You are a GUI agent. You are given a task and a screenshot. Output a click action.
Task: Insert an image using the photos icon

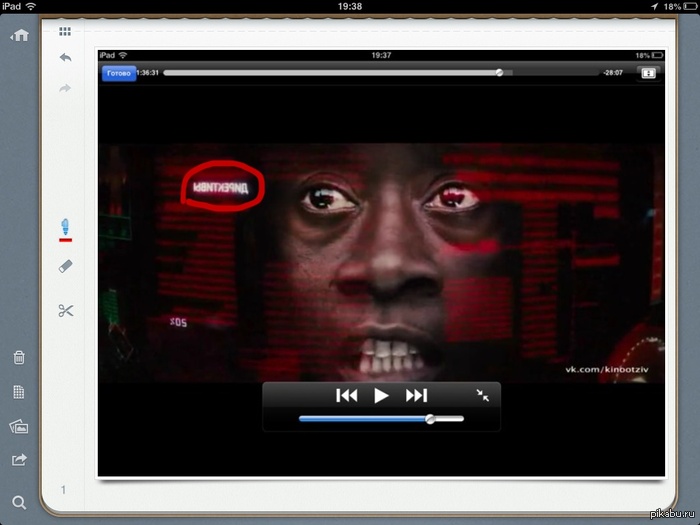[x=19, y=427]
